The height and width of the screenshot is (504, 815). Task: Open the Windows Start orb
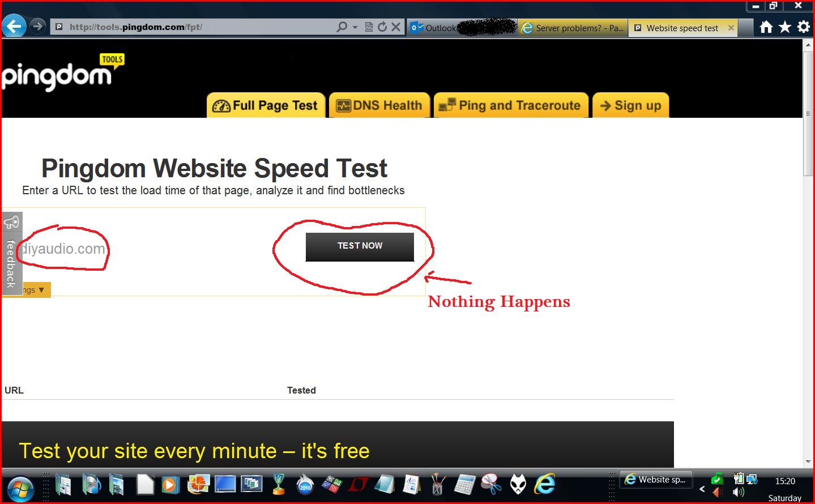(x=20, y=488)
